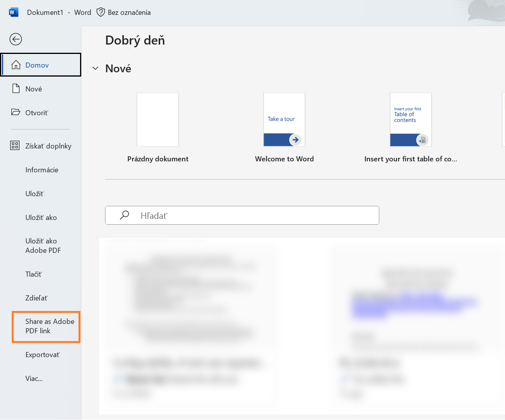The width and height of the screenshot is (505, 420).
Task: Select Zdieľať to share the document
Action: click(x=36, y=298)
